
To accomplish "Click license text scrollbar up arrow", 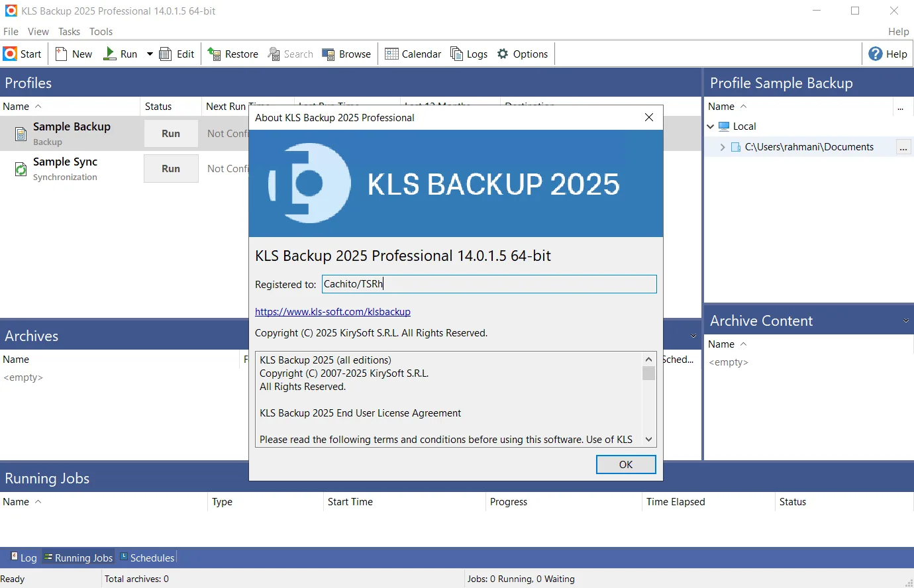I will point(648,360).
